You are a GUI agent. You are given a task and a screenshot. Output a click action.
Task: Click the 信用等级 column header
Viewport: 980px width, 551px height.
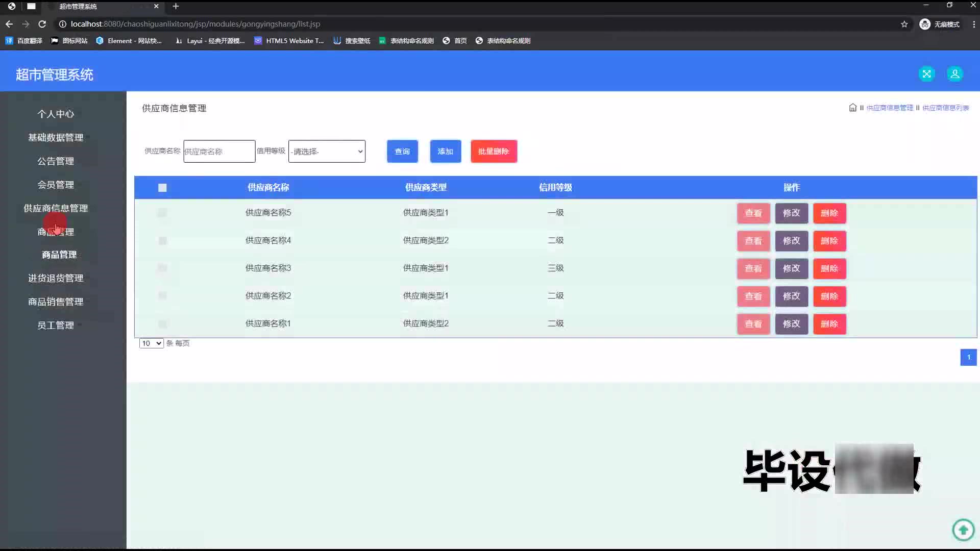[555, 187]
